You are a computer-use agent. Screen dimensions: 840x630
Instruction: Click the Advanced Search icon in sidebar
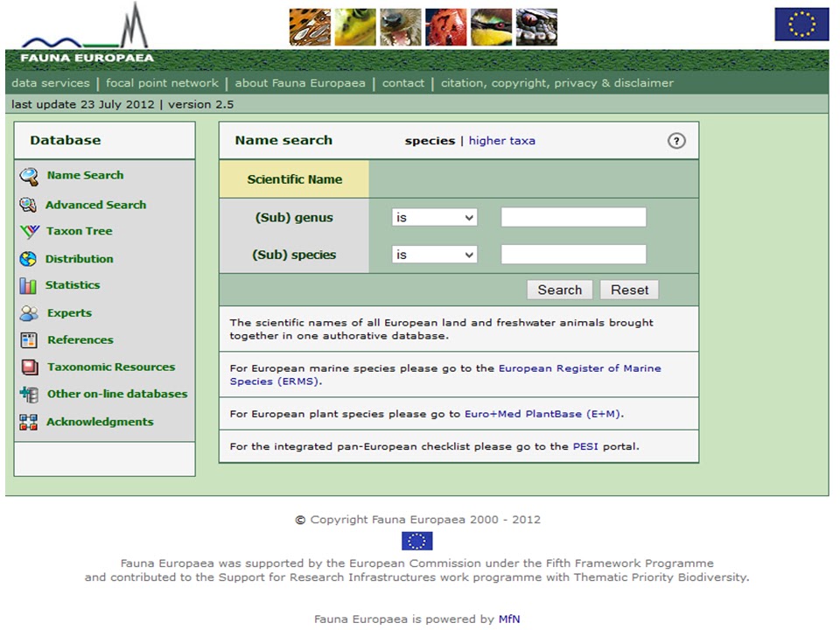[28, 205]
